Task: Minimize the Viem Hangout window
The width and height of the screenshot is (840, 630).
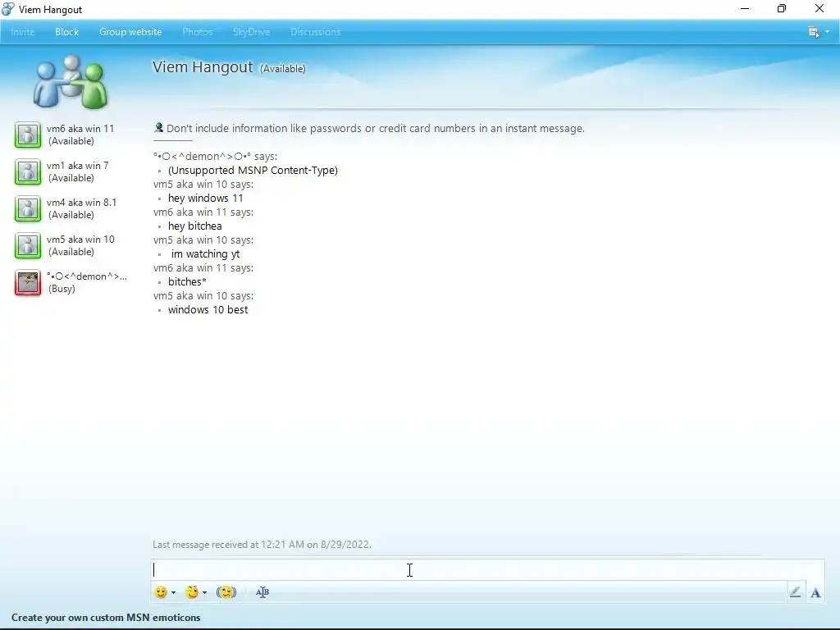Action: (745, 8)
